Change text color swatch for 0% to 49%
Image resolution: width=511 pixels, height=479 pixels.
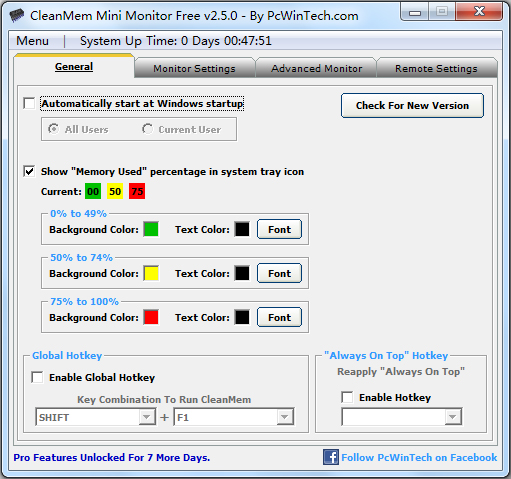(242, 229)
